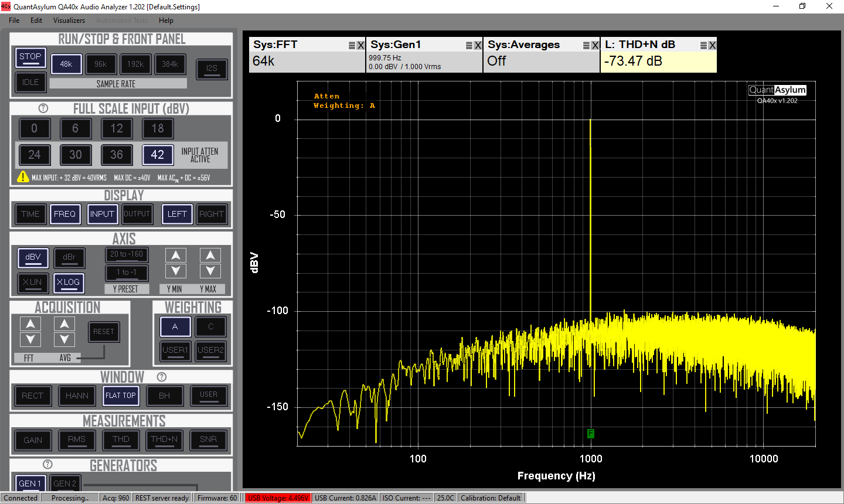The width and height of the screenshot is (844, 504).
Task: Select 24 dBV full scale input
Action: [x=35, y=155]
